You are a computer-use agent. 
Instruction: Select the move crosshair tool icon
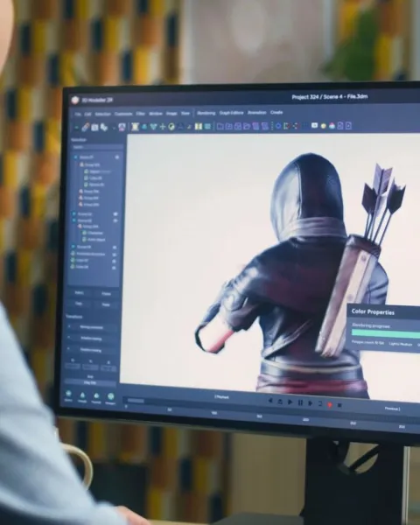[x=163, y=127]
